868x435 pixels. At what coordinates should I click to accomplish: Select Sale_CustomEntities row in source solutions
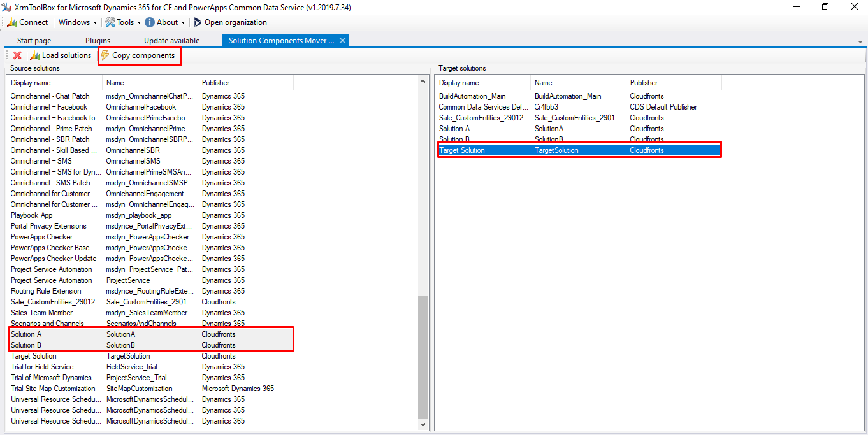pos(150,302)
